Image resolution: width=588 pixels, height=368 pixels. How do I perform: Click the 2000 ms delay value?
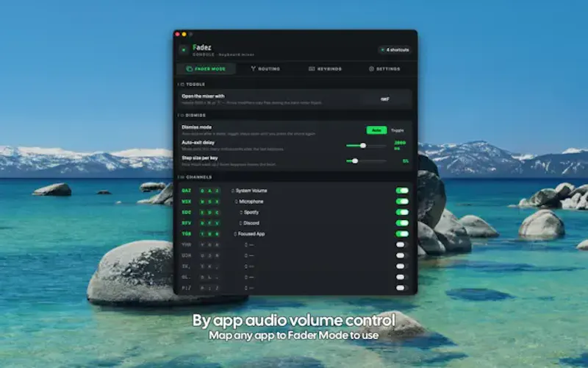pos(400,146)
